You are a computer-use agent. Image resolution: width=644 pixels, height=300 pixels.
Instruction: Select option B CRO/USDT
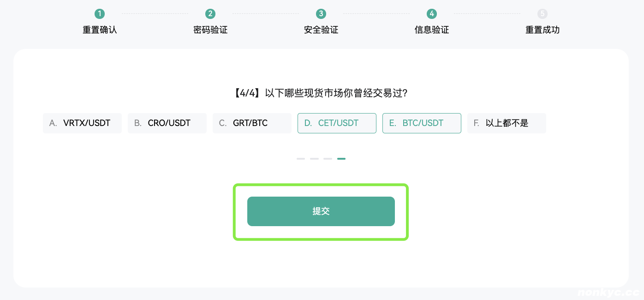167,123
